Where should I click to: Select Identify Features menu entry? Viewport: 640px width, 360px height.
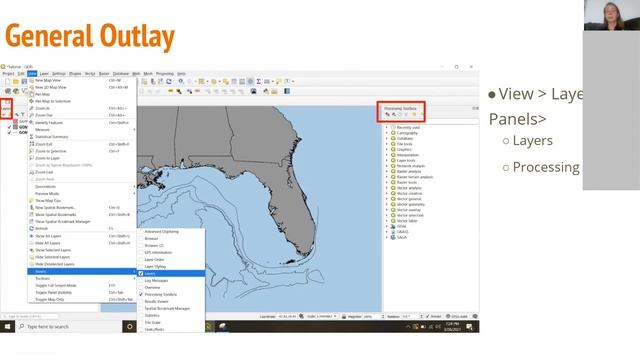[x=82, y=122]
